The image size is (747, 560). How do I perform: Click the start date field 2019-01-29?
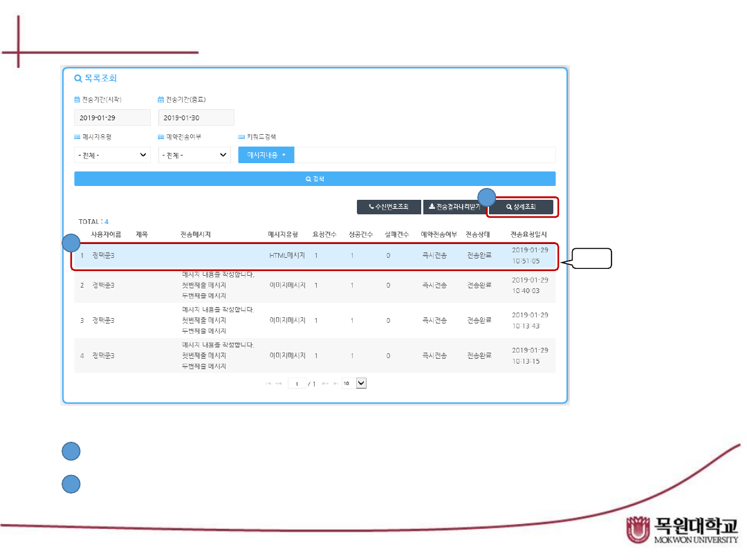(112, 118)
